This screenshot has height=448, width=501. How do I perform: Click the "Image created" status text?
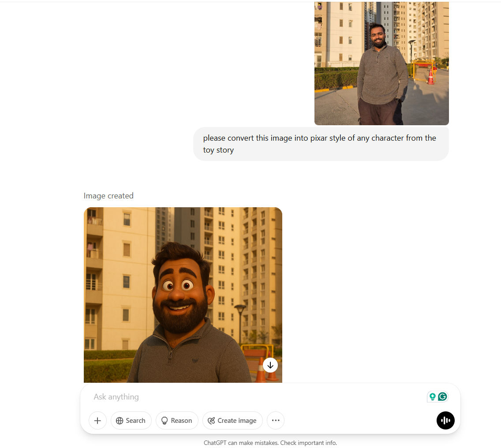pos(108,196)
